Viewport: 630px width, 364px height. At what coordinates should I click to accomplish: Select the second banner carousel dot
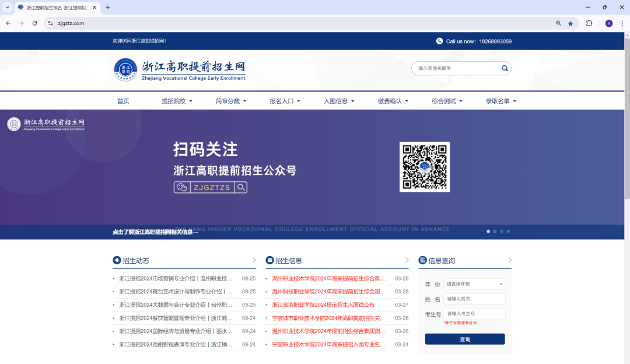(x=495, y=232)
